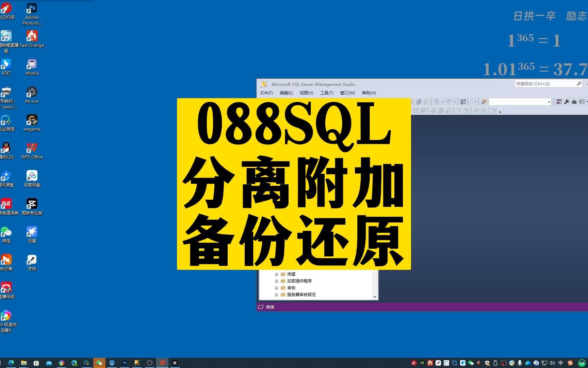The width and height of the screenshot is (588, 368).
Task: Select the 加密提供程序 tree item
Action: (x=299, y=281)
